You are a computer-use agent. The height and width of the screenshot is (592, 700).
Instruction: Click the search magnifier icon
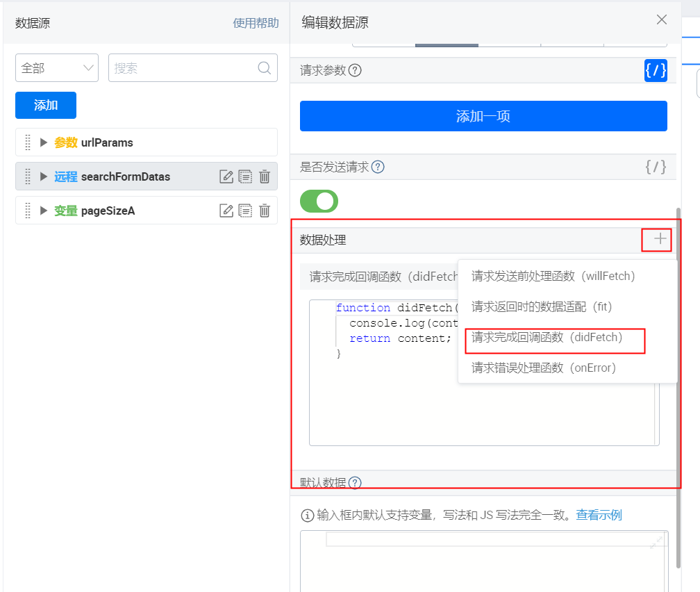click(265, 68)
